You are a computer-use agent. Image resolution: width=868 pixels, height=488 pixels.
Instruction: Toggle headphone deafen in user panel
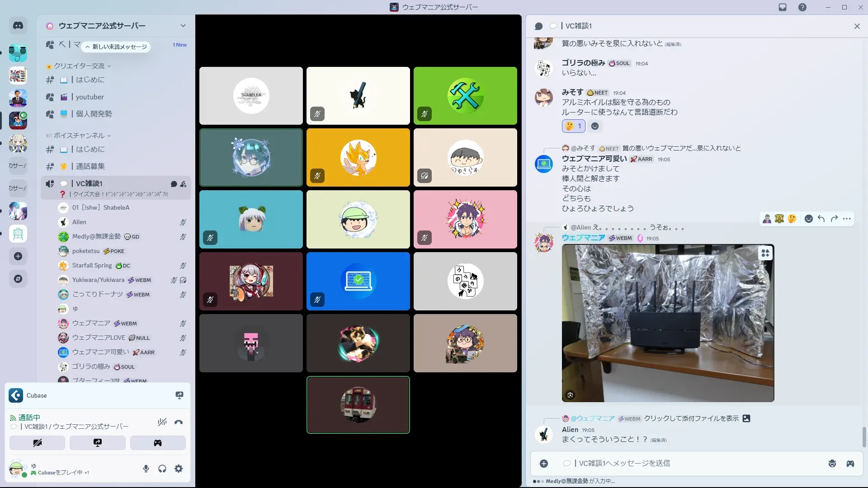click(x=162, y=469)
